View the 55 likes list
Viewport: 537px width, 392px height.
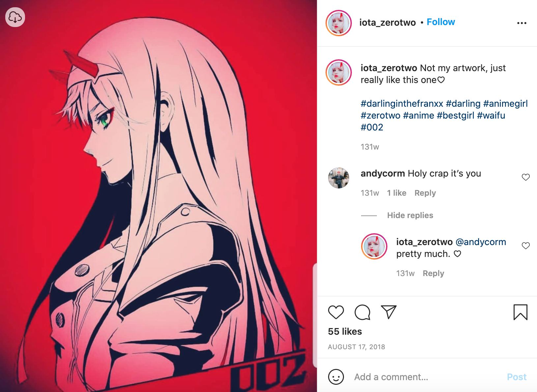[x=345, y=331]
